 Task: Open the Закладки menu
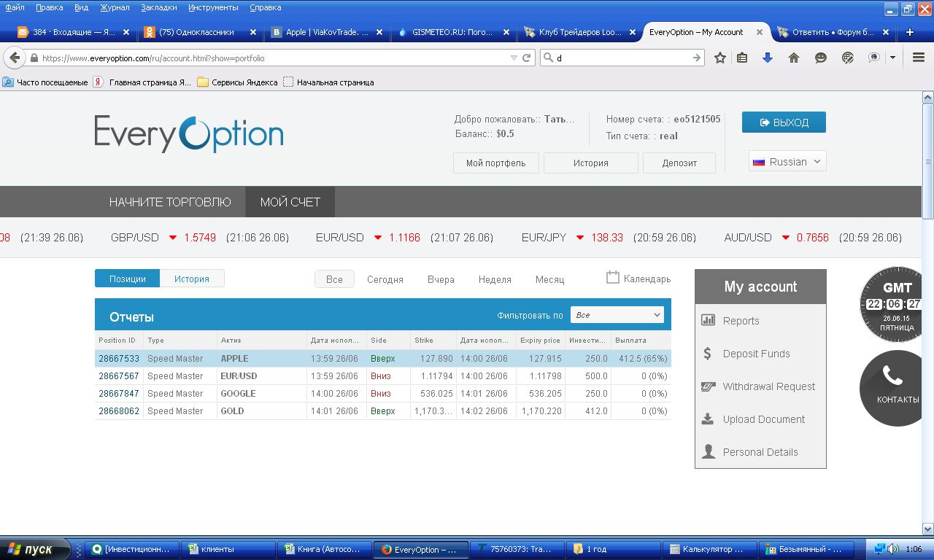[158, 7]
